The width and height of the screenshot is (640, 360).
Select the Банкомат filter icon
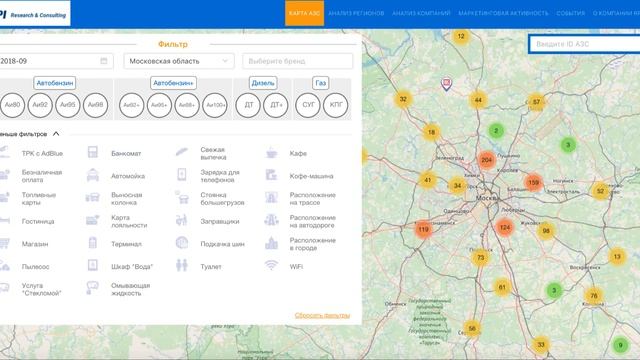click(93, 152)
